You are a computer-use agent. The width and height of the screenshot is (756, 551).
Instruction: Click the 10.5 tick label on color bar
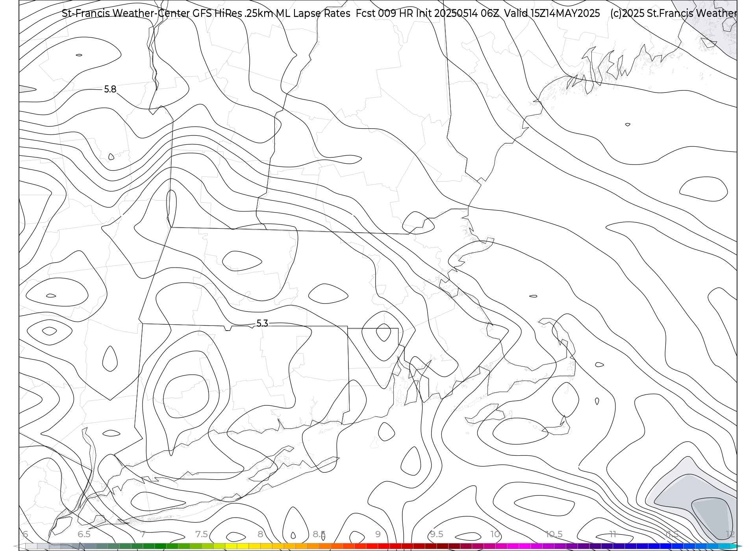click(x=554, y=534)
